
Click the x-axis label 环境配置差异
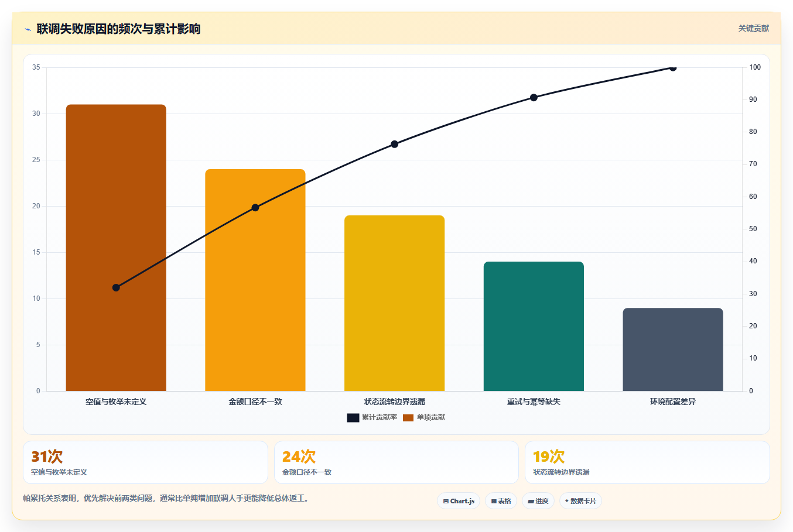[x=673, y=401]
